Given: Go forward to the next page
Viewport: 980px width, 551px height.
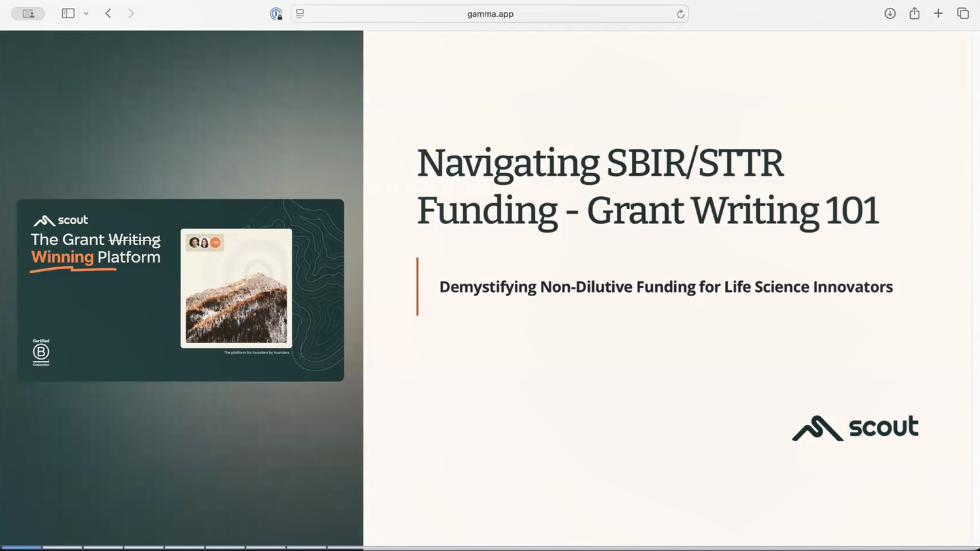Looking at the screenshot, I should coord(131,13).
